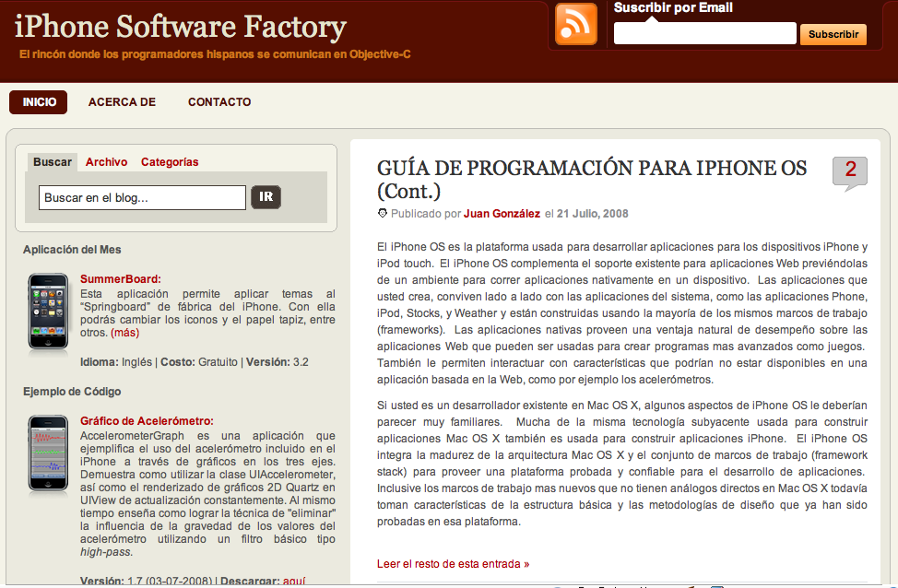This screenshot has height=588, width=898.
Task: Click the site tagline about programadores hispanos
Action: point(215,54)
